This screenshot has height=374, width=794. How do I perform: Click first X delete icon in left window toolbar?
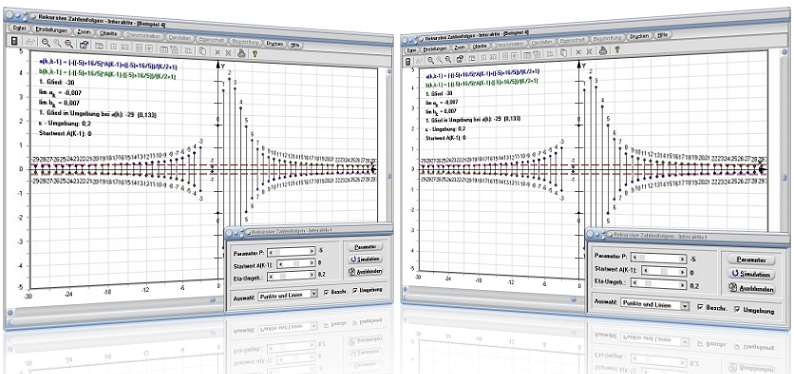218,52
